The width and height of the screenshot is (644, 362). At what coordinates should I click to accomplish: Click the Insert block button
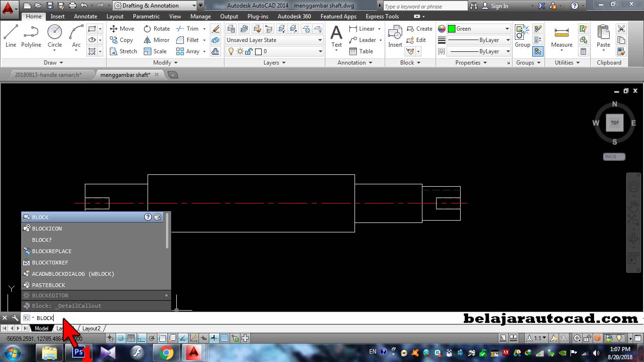point(395,35)
